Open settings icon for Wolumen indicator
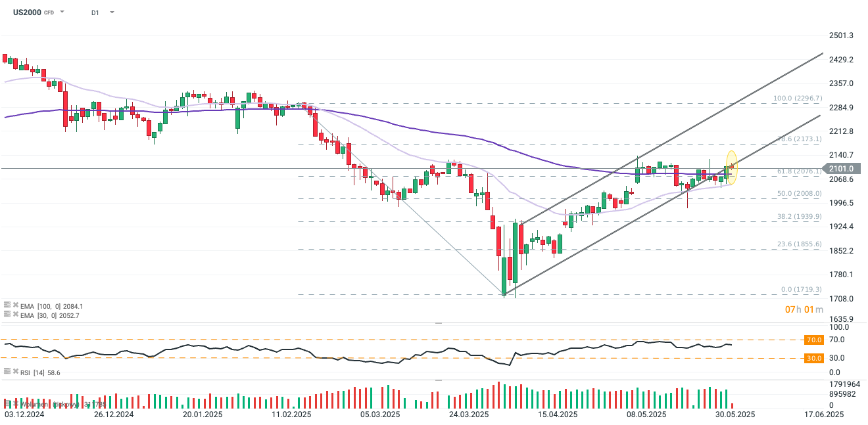 pyautogui.click(x=7, y=403)
